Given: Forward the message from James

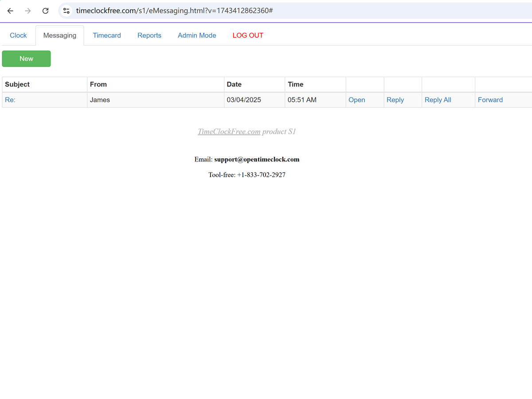Looking at the screenshot, I should (490, 100).
